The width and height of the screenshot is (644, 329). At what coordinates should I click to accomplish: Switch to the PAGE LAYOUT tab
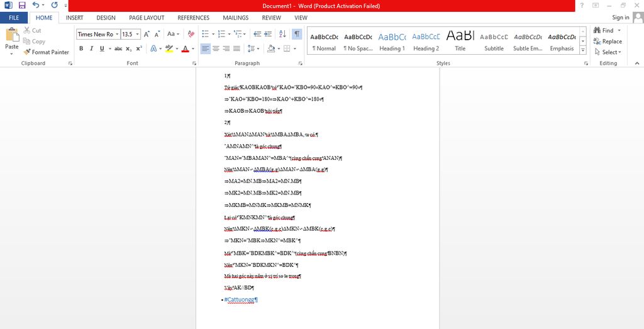(x=147, y=18)
